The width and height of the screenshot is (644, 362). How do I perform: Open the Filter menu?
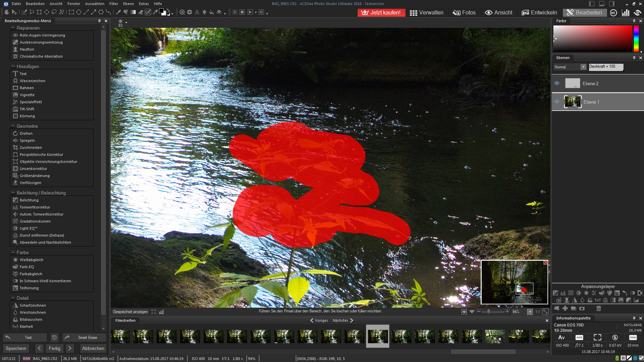[x=113, y=4]
